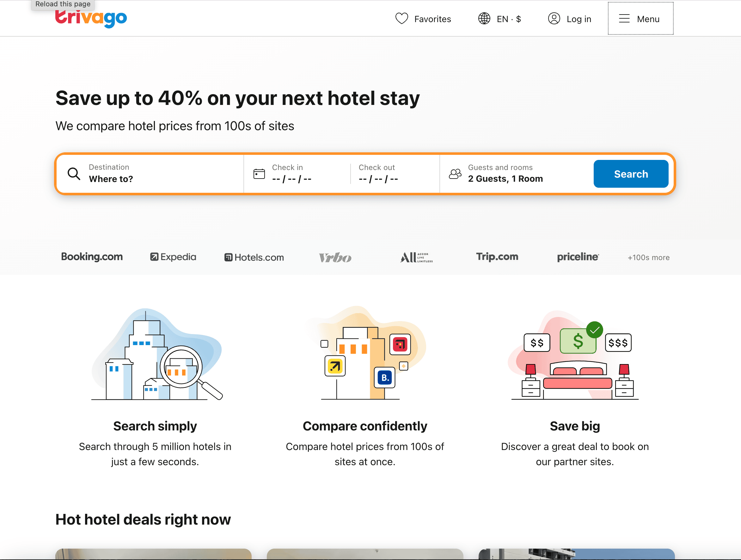Click the destination magnifying glass icon
This screenshot has width=741, height=560.
tap(74, 174)
